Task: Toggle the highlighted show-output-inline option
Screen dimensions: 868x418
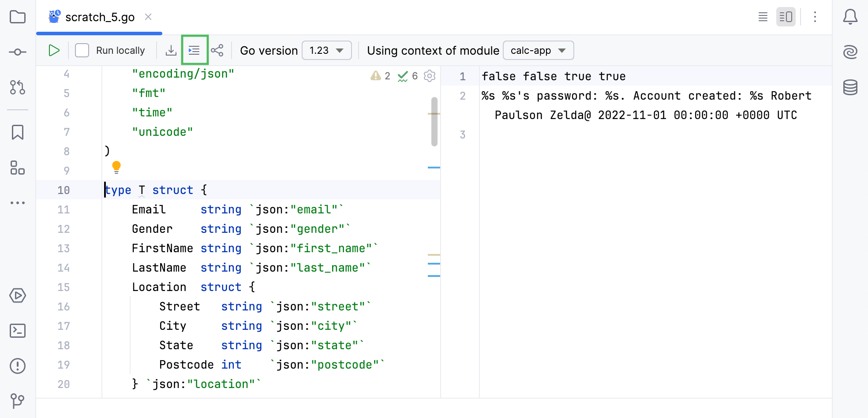Action: tap(195, 50)
